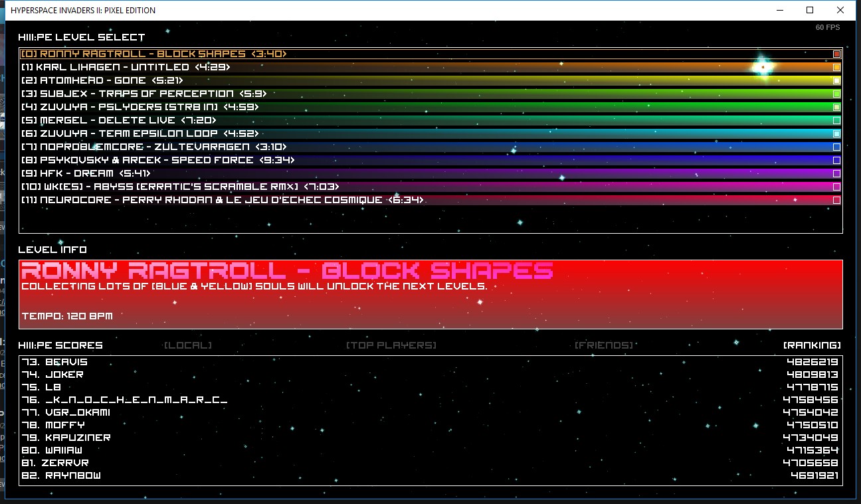Click the purple square on HFK row
Viewport: 861px width, 504px height.
(836, 173)
